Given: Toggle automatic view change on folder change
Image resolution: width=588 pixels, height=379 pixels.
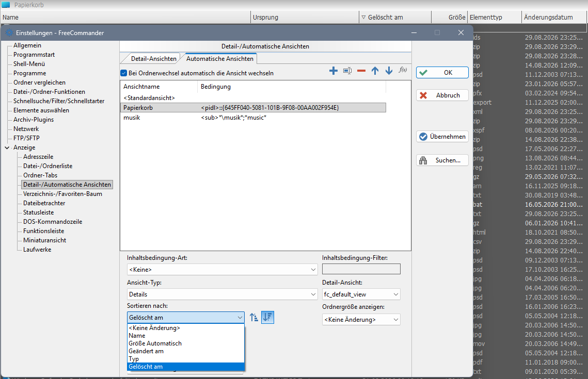Looking at the screenshot, I should [x=124, y=73].
